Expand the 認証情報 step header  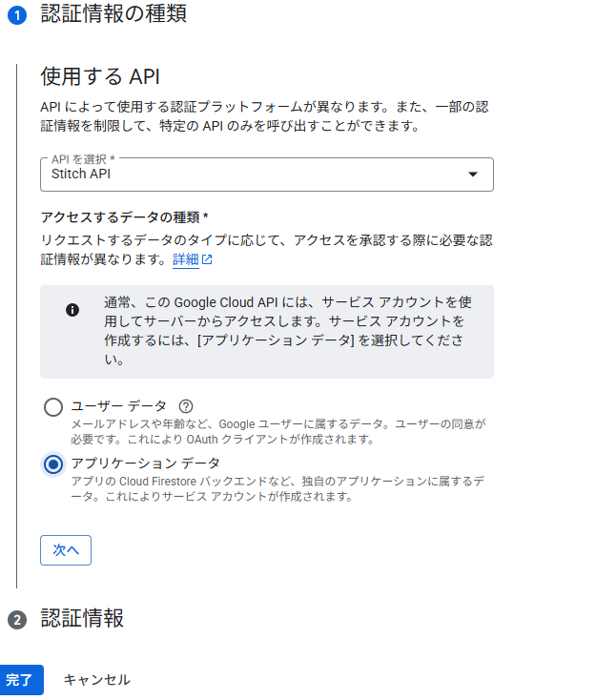tap(82, 619)
